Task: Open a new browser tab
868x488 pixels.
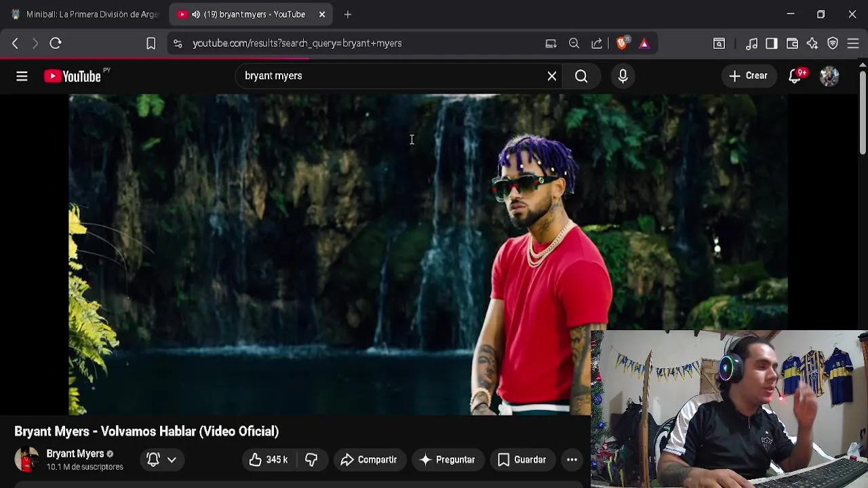Action: click(348, 14)
